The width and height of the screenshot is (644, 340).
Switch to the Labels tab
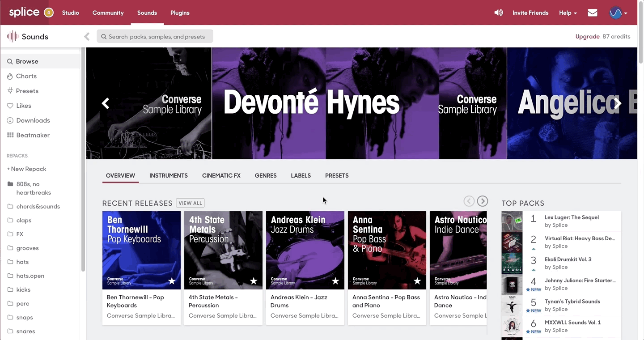[301, 175]
